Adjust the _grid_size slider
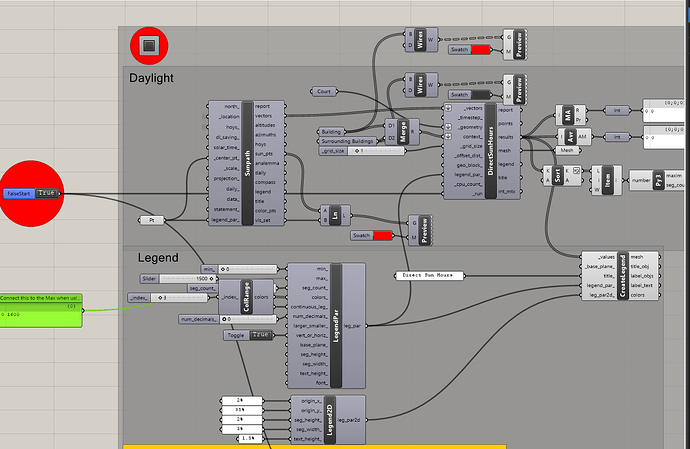Screen dimensions: 690x449 point(376,151)
